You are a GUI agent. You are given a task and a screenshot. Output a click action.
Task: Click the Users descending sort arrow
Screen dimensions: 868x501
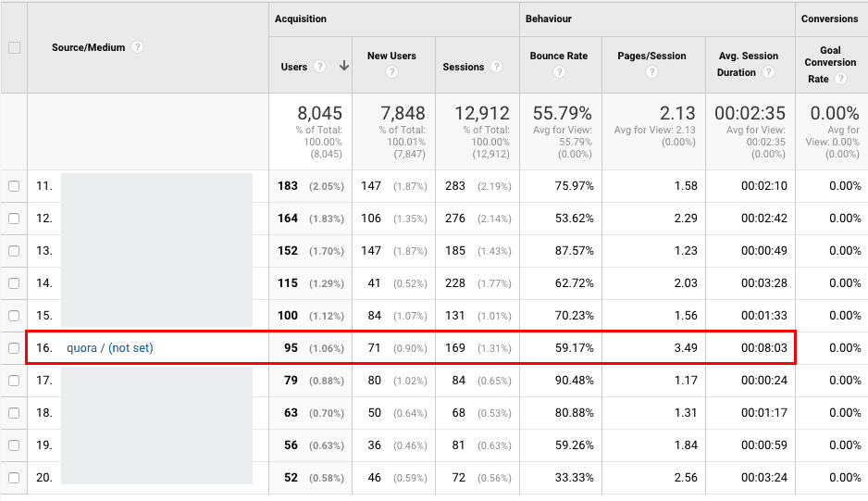[343, 66]
